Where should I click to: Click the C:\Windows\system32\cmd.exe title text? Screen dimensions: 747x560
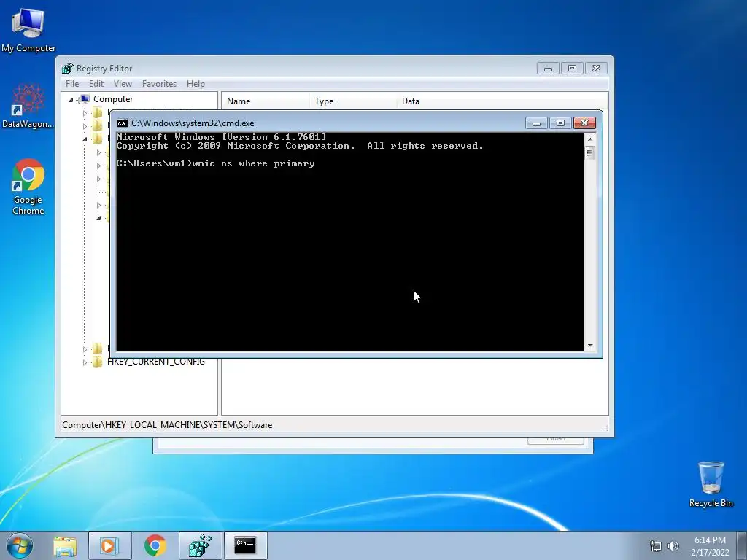pos(193,123)
